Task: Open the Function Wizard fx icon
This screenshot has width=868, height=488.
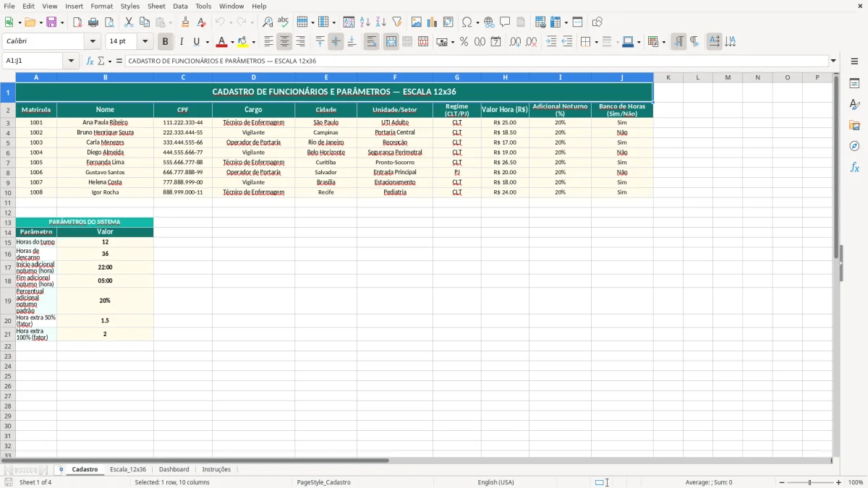Action: pos(90,61)
